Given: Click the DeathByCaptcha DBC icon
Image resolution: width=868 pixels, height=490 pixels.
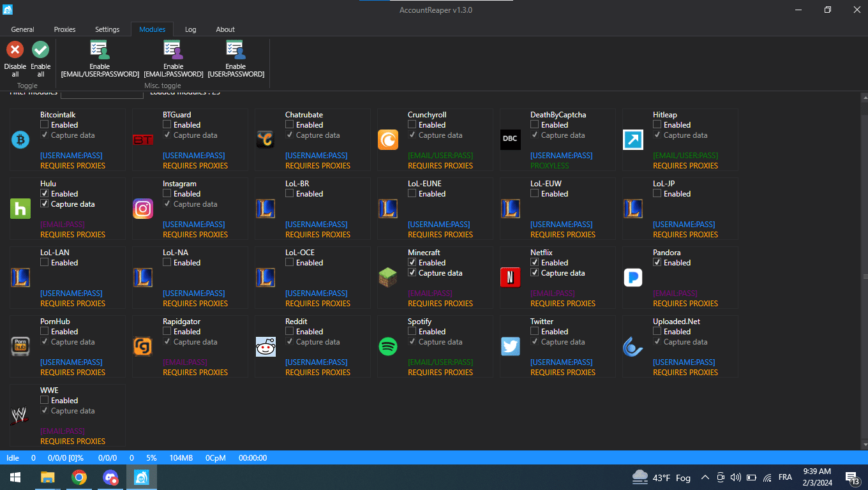Looking at the screenshot, I should [x=511, y=140].
